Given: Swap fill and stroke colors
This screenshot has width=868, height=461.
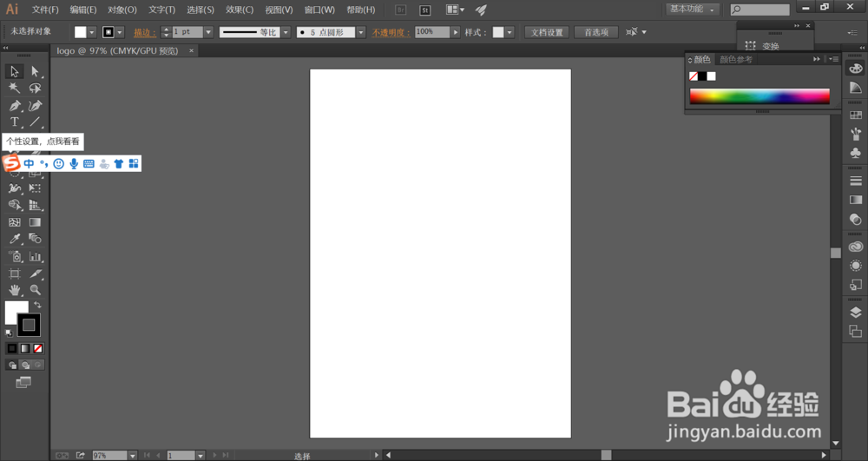Looking at the screenshot, I should tap(37, 305).
